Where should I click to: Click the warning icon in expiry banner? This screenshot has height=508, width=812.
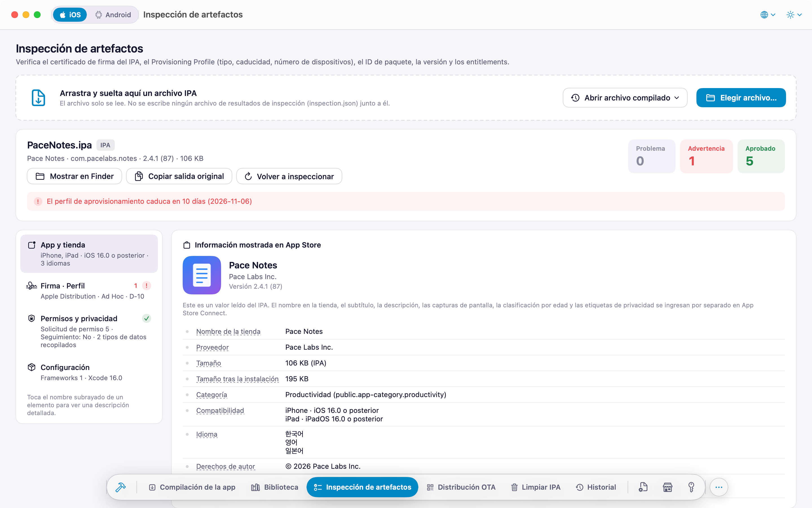38,201
